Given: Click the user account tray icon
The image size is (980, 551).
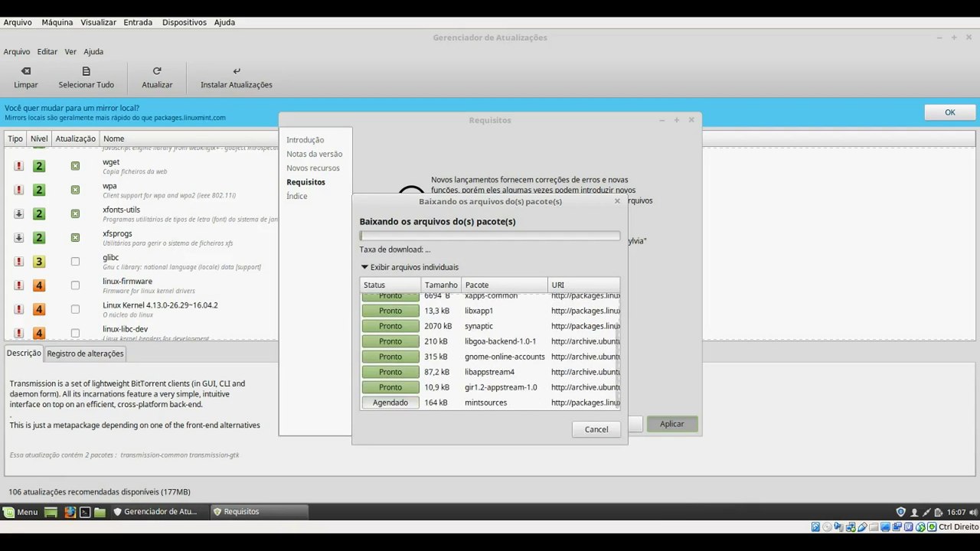Looking at the screenshot, I should (914, 512).
